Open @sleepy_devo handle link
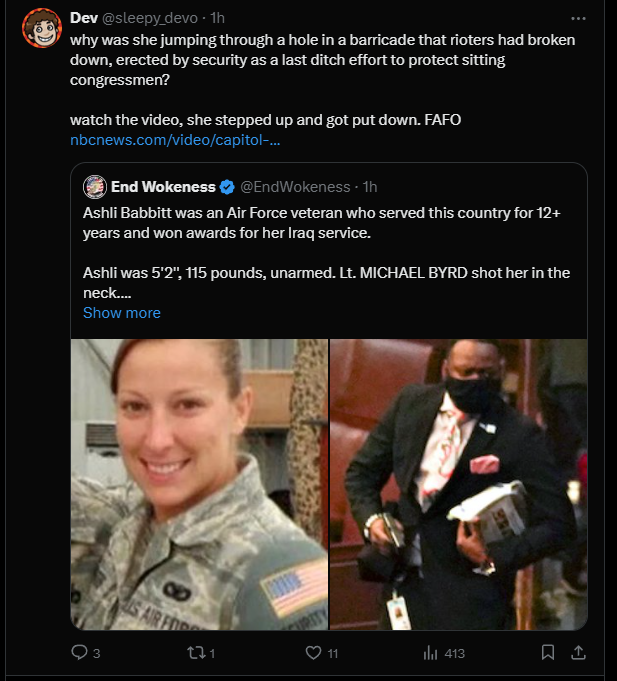617x681 pixels. point(150,18)
